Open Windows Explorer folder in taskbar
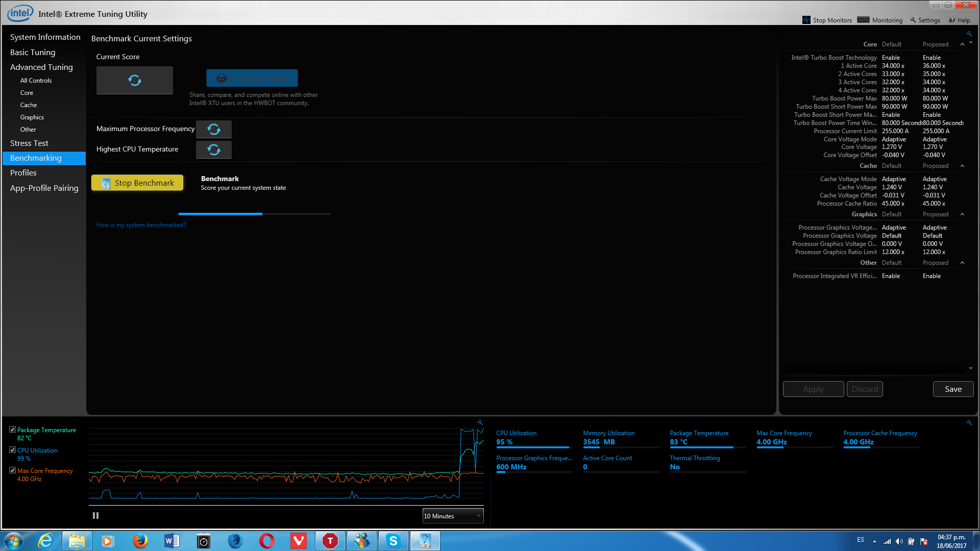The image size is (980, 551). tap(77, 541)
